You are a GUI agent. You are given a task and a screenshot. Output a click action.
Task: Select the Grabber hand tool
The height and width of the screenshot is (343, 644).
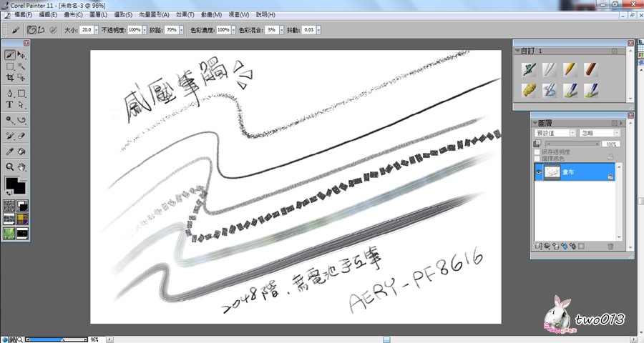pos(21,167)
